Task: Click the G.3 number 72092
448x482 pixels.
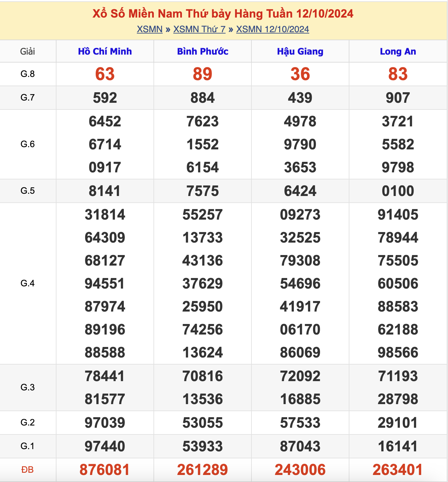Action: (300, 376)
